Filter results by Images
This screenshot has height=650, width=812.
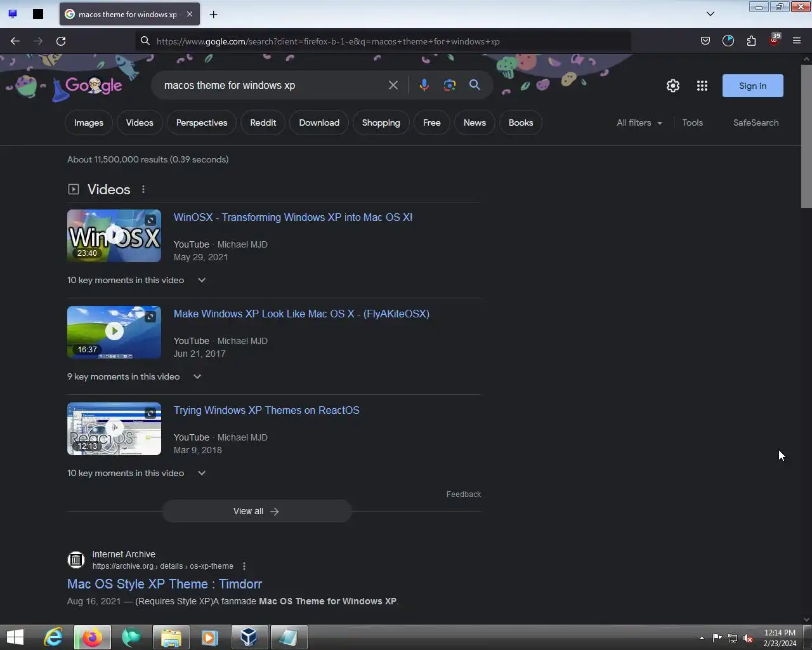[x=89, y=123]
